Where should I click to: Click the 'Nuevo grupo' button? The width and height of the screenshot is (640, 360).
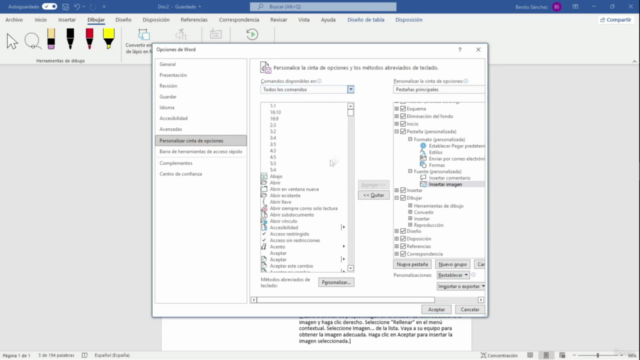(452, 264)
